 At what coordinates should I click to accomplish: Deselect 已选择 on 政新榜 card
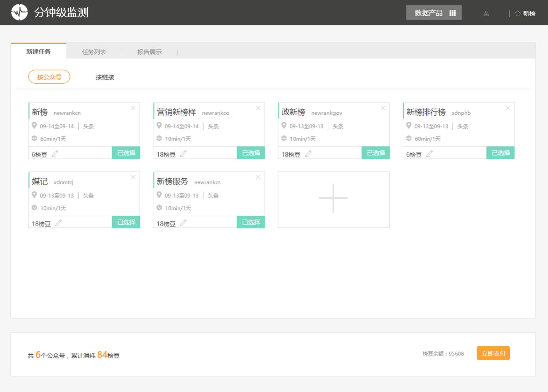[375, 153]
